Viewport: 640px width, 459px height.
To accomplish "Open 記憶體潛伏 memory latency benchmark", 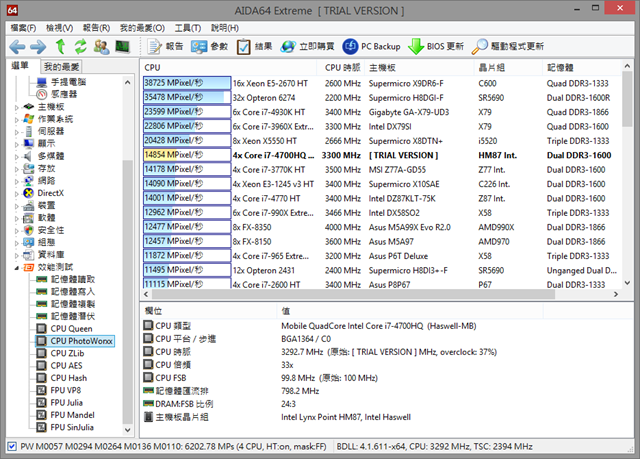I will click(73, 316).
